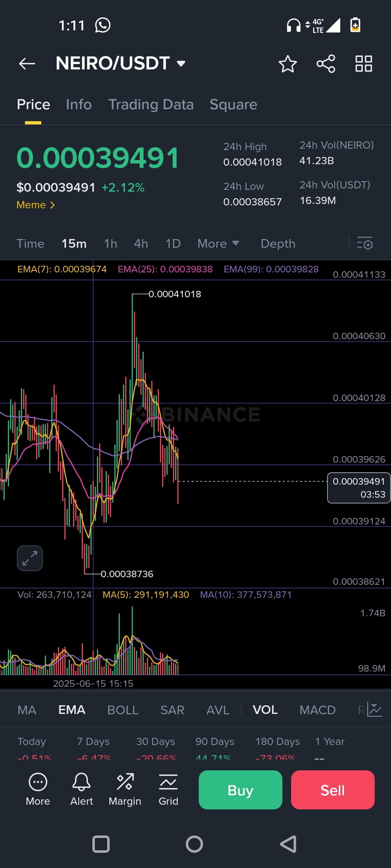Screen dimensions: 391x868
Task: Open the share icon
Action: coord(326,64)
